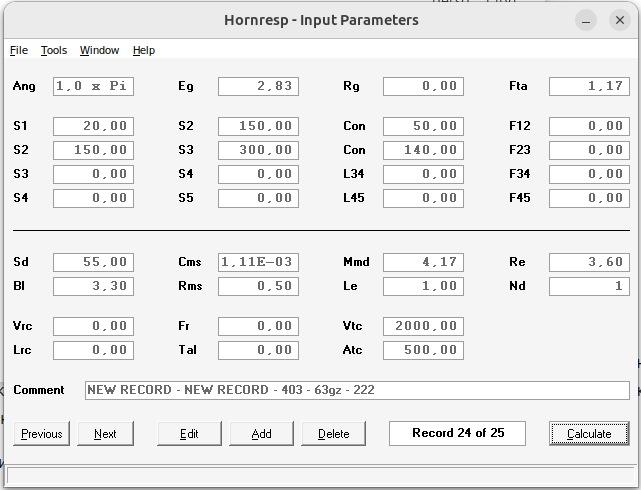Open the Help menu
Image resolution: width=641 pixels, height=490 pixels.
144,50
